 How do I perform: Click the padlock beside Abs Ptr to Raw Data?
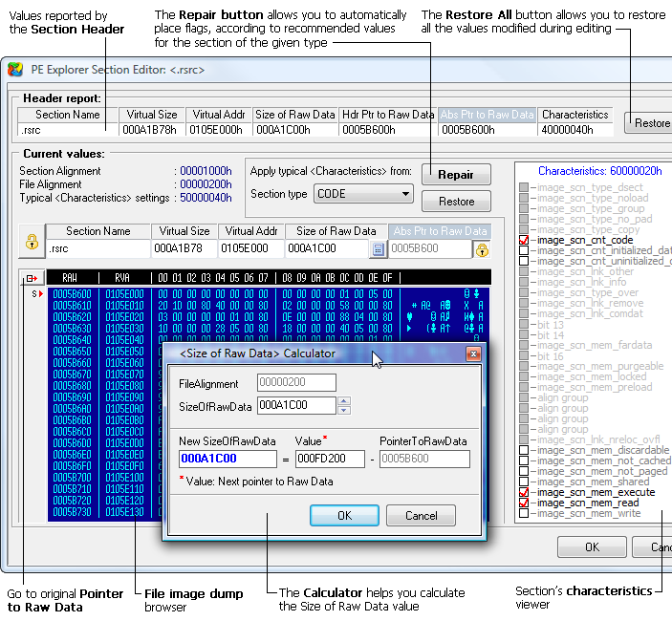482,249
